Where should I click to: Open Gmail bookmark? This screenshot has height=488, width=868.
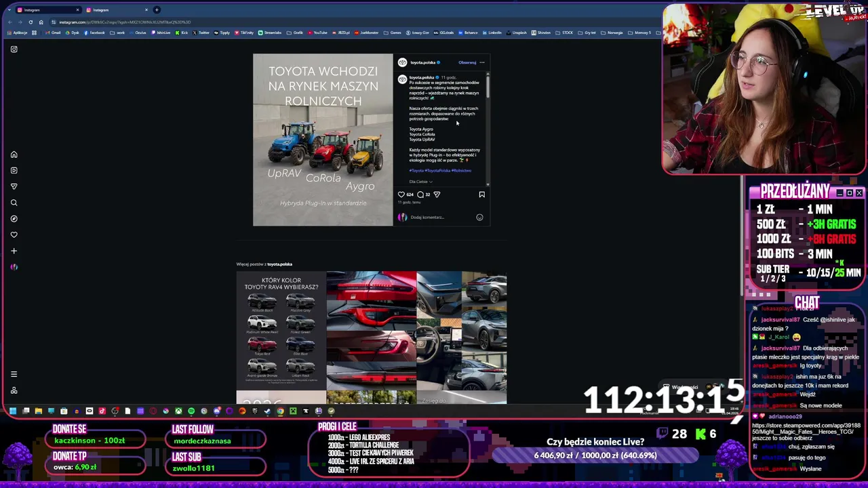coord(53,33)
